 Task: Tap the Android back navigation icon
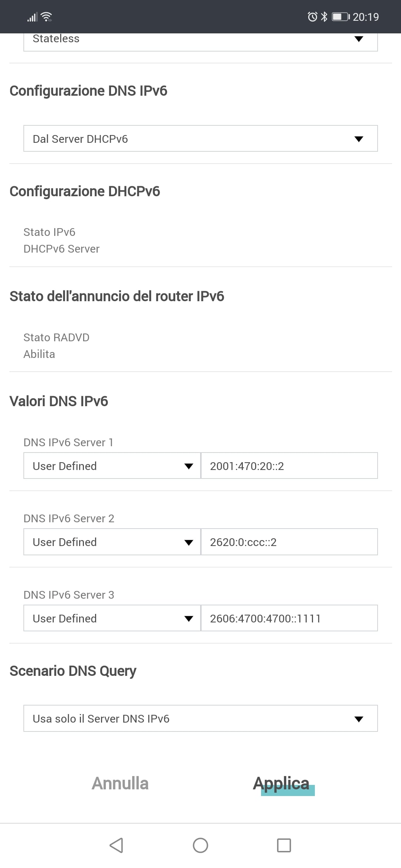pyautogui.click(x=117, y=845)
